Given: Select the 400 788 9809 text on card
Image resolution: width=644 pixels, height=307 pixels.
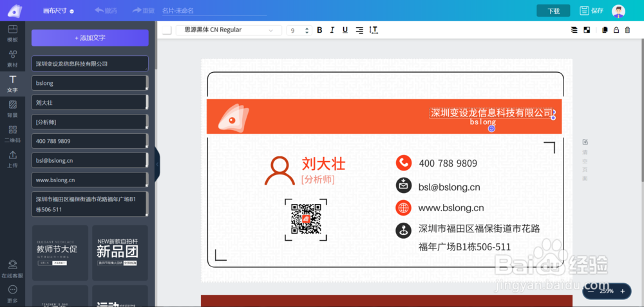Looking at the screenshot, I should point(448,163).
